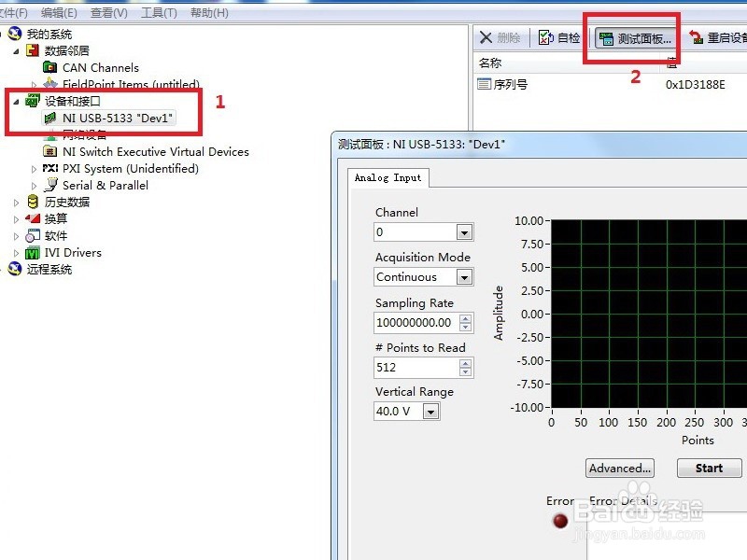Open the Advanced... settings

pyautogui.click(x=619, y=468)
